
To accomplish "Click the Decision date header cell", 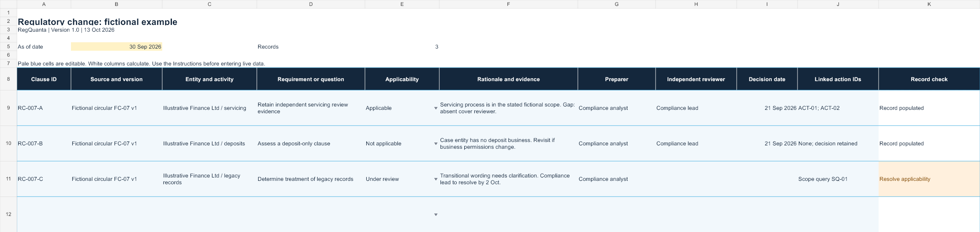I will 767,79.
